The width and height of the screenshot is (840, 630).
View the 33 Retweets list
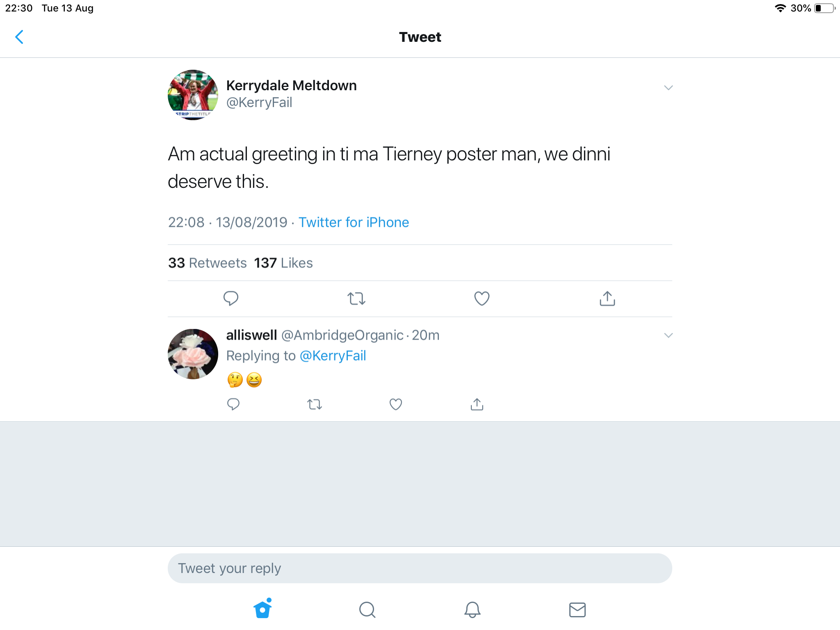[208, 263]
